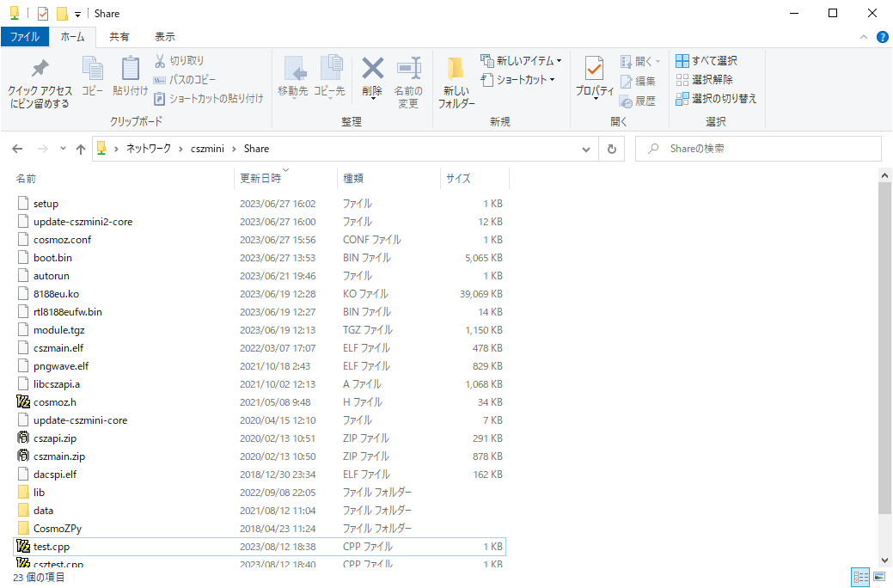Select the cosmoz.h file in list
The height and width of the screenshot is (588, 893).
[x=55, y=402]
